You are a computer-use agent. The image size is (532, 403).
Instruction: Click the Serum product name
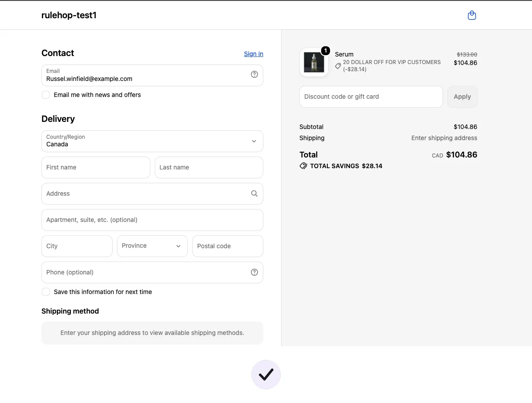point(344,54)
